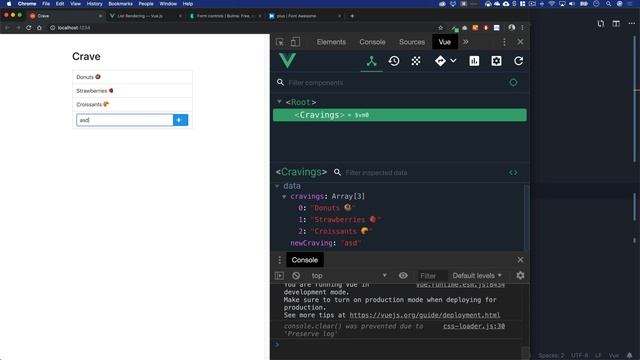This screenshot has width=640, height=360.
Task: Click the blue plus add craving button
Action: 180,120
